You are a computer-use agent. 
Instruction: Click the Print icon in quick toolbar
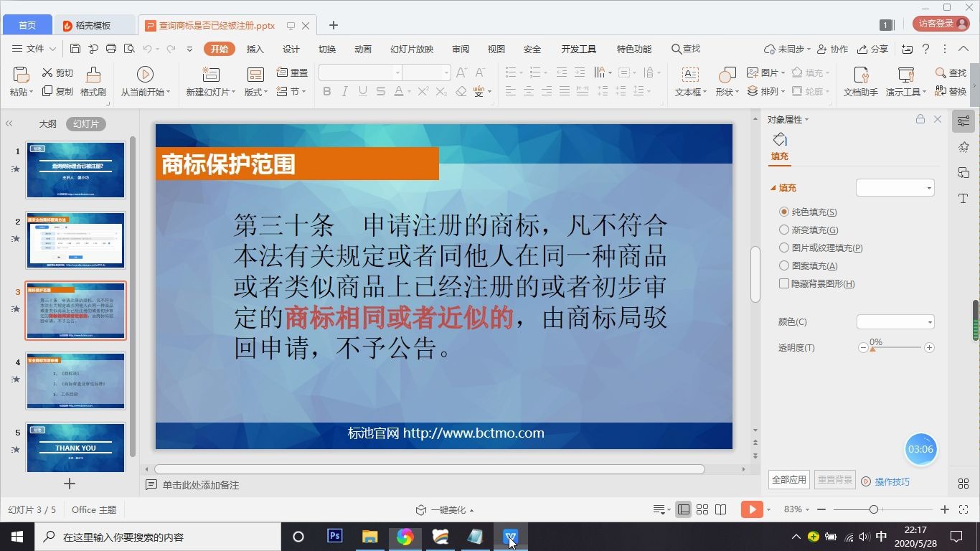click(x=111, y=49)
